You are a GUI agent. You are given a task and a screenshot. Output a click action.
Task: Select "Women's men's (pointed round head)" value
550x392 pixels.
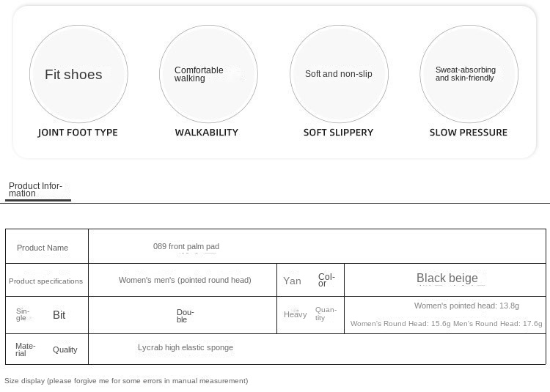pos(185,280)
